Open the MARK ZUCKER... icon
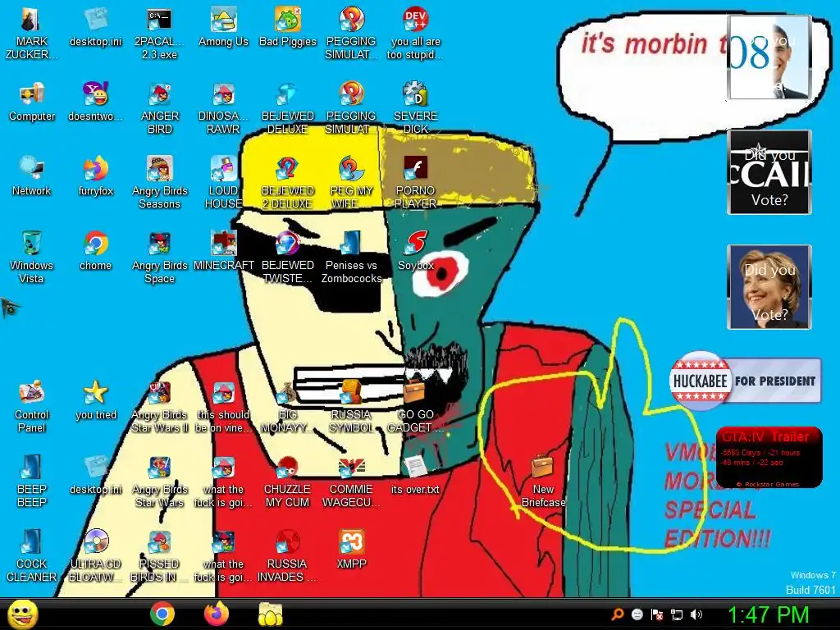The width and height of the screenshot is (840, 630). [32, 34]
